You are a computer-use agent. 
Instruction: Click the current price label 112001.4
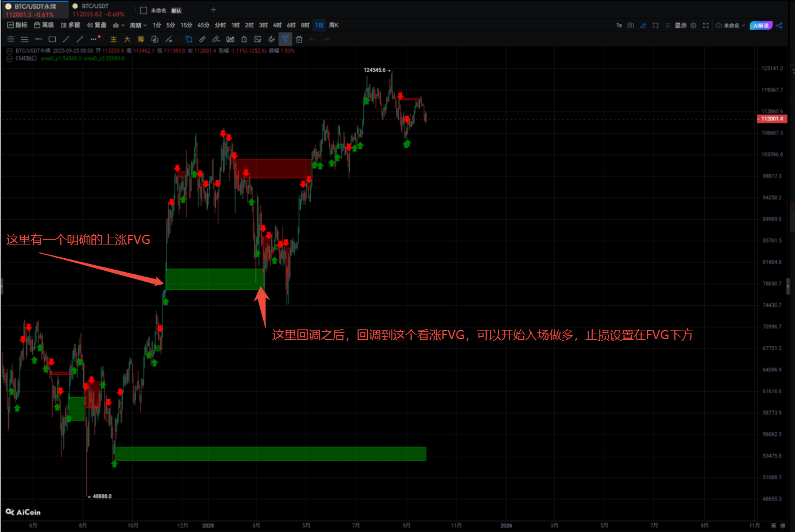click(x=771, y=119)
